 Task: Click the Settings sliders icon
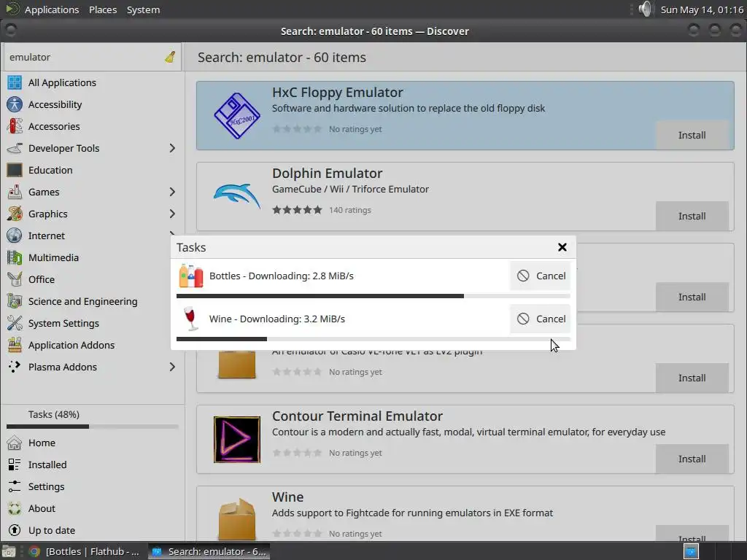point(15,486)
